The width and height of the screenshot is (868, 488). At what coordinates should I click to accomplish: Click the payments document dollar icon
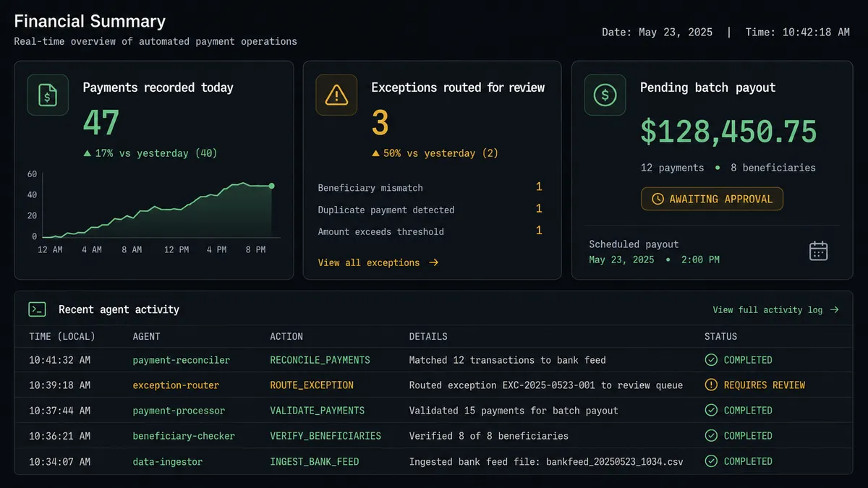click(48, 95)
